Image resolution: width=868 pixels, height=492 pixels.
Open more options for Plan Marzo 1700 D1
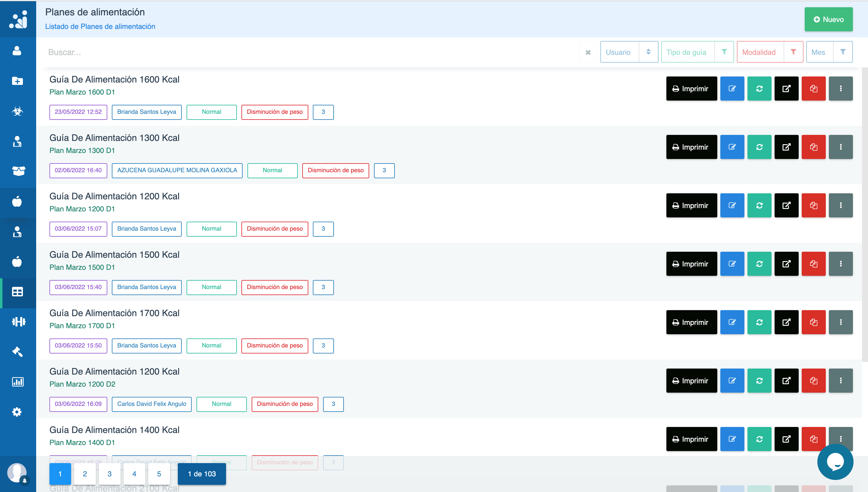coord(841,322)
